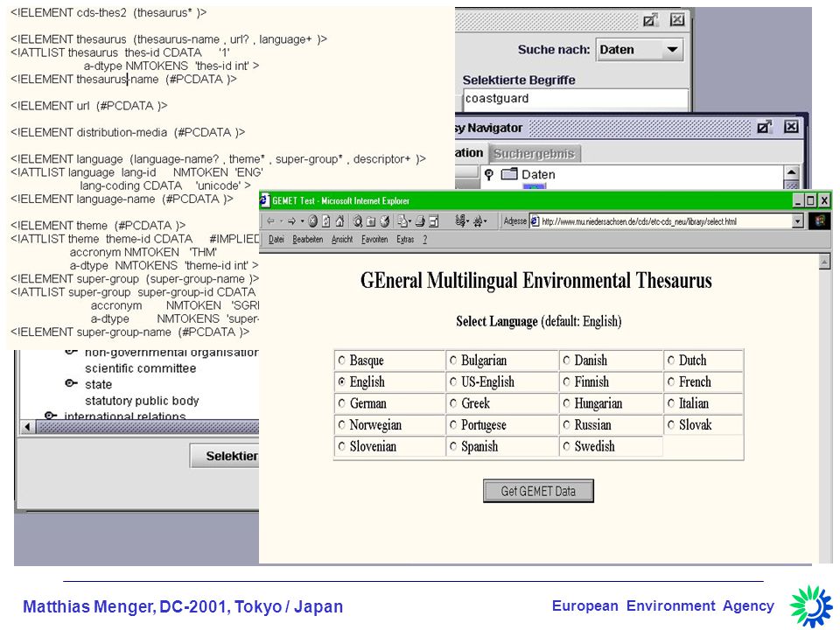Click the Selektier button in thesaurus window
This screenshot has width=840, height=630.
click(x=225, y=456)
